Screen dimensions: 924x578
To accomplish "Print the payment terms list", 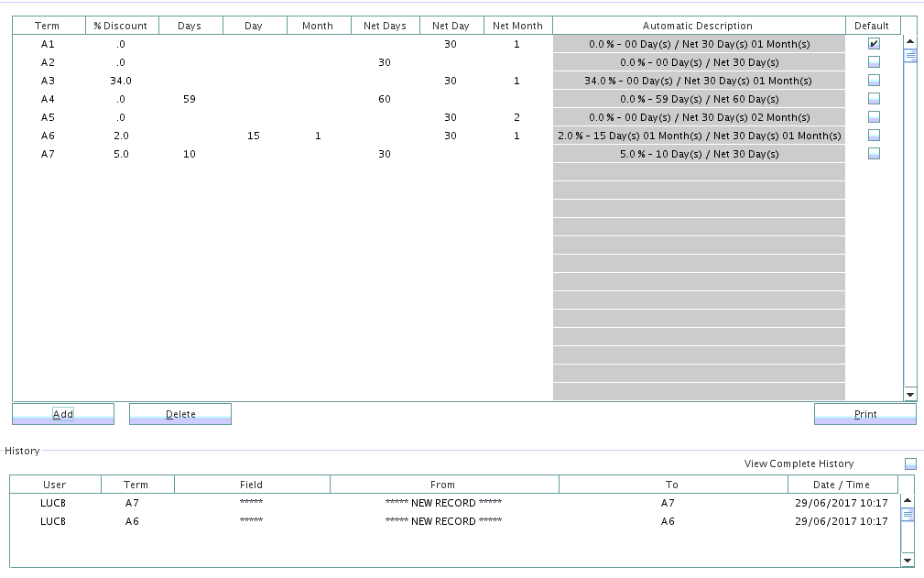I will (x=864, y=414).
